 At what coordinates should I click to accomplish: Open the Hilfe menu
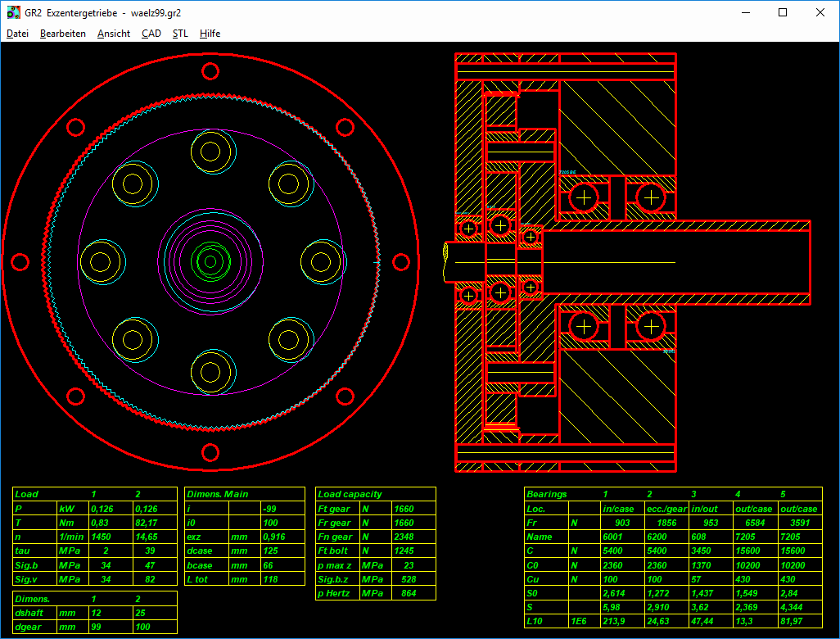[210, 34]
